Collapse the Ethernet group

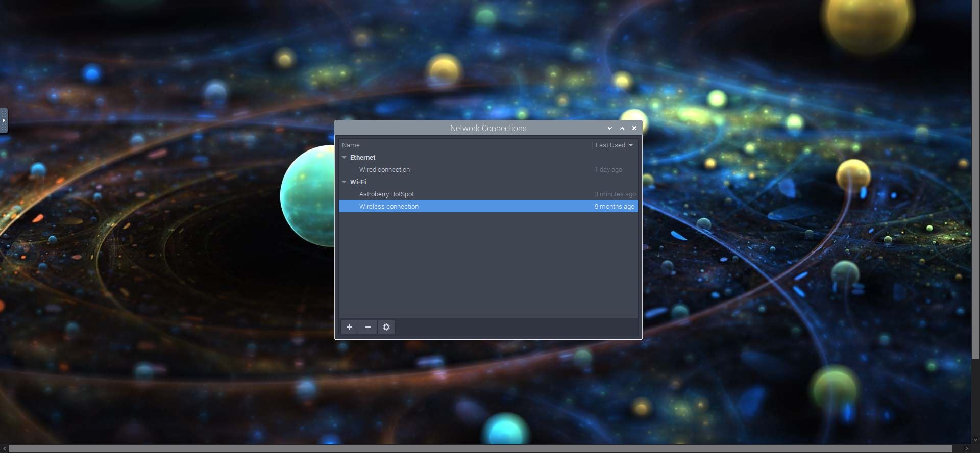[344, 158]
